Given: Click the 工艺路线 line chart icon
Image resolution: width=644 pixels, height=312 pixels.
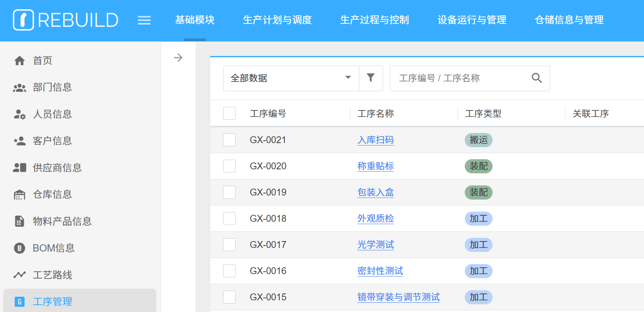Looking at the screenshot, I should click(19, 275).
